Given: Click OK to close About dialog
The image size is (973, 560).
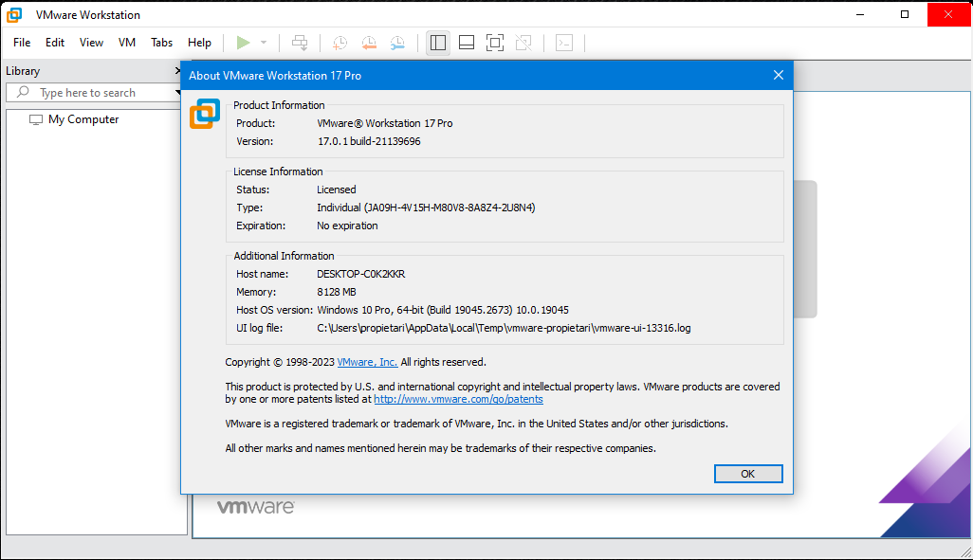Looking at the screenshot, I should [x=748, y=474].
